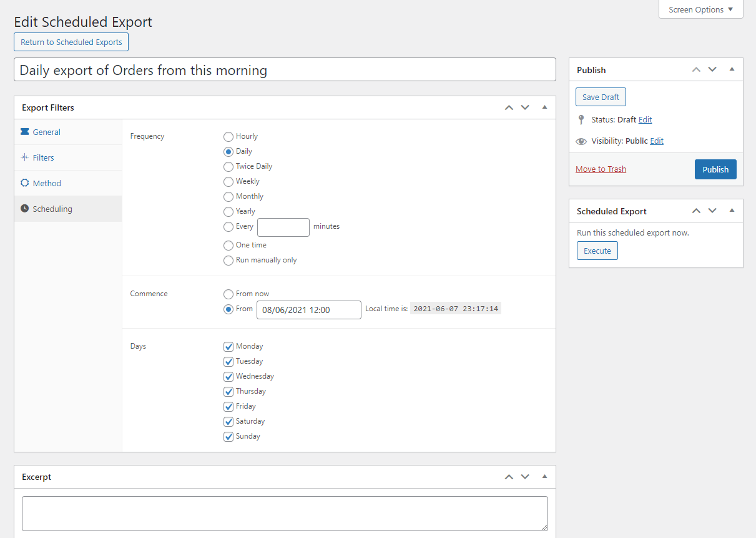Viewport: 756px width, 538px height.
Task: Click the export title input field
Action: [x=285, y=69]
